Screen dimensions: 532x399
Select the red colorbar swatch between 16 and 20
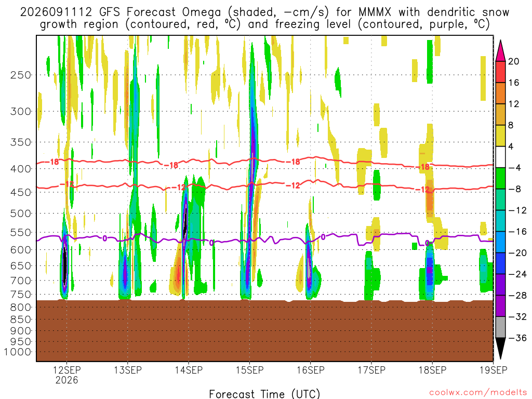coord(500,72)
